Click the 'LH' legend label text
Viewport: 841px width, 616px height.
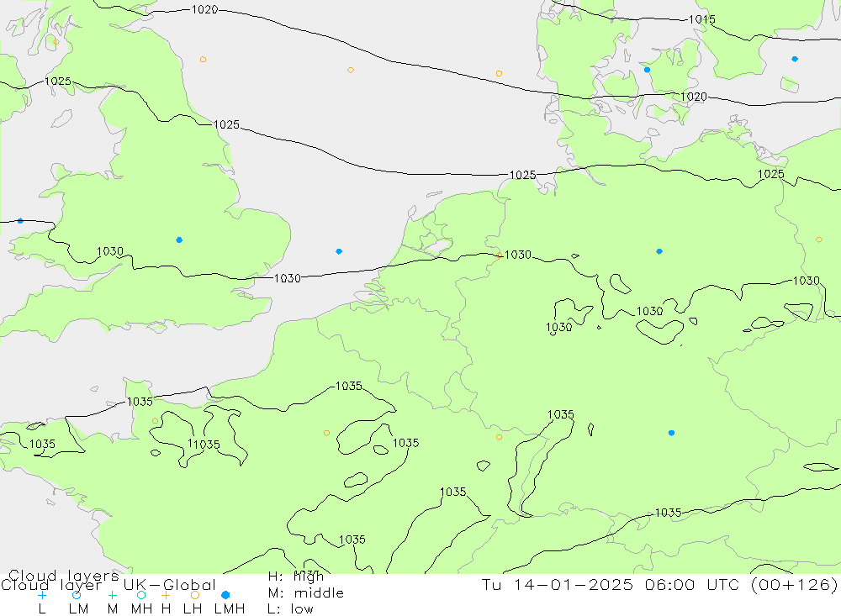click(193, 609)
